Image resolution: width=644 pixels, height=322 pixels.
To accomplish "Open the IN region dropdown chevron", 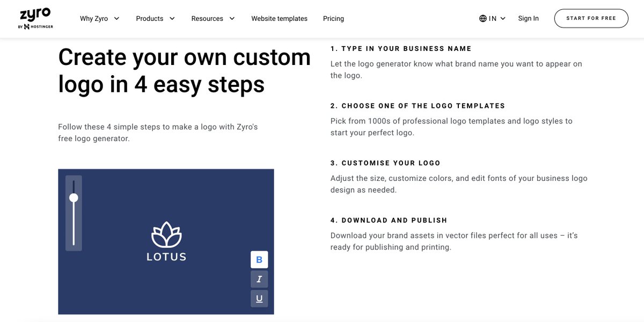I will [x=503, y=18].
